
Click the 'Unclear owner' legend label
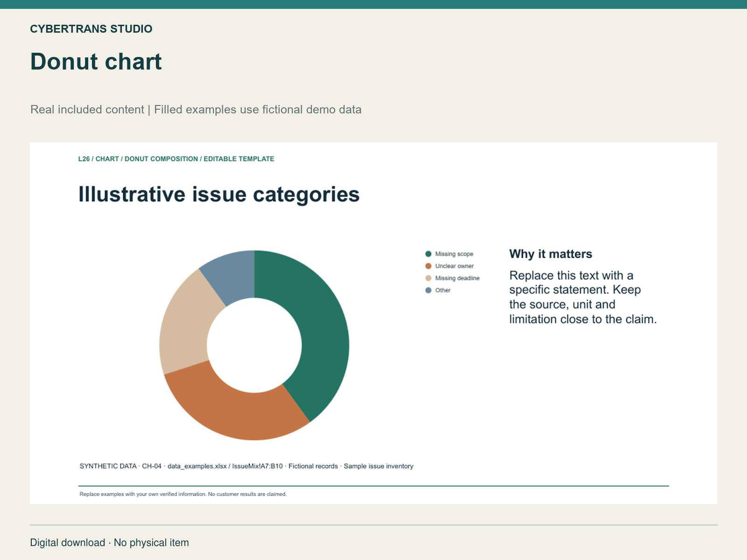click(454, 266)
